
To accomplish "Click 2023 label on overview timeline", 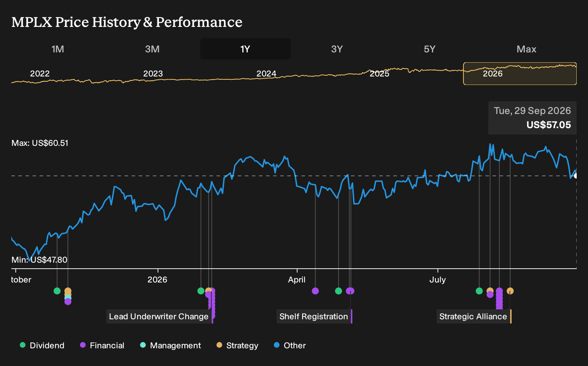I will click(153, 74).
